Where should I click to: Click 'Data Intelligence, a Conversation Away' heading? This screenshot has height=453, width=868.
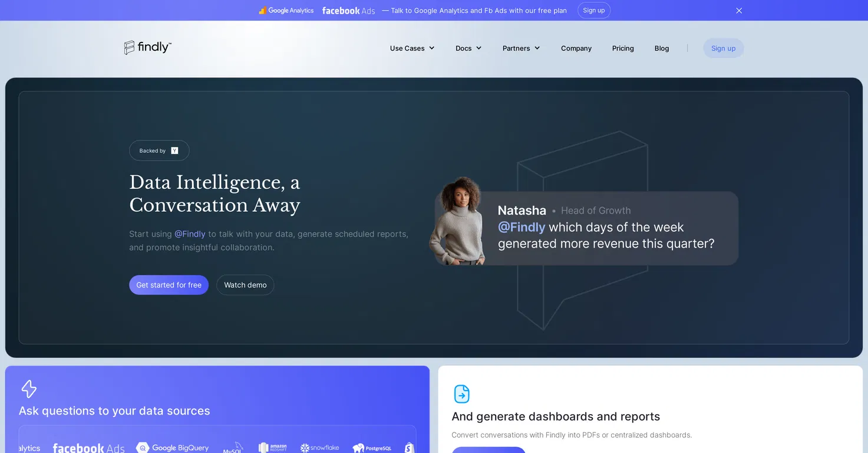tap(214, 193)
